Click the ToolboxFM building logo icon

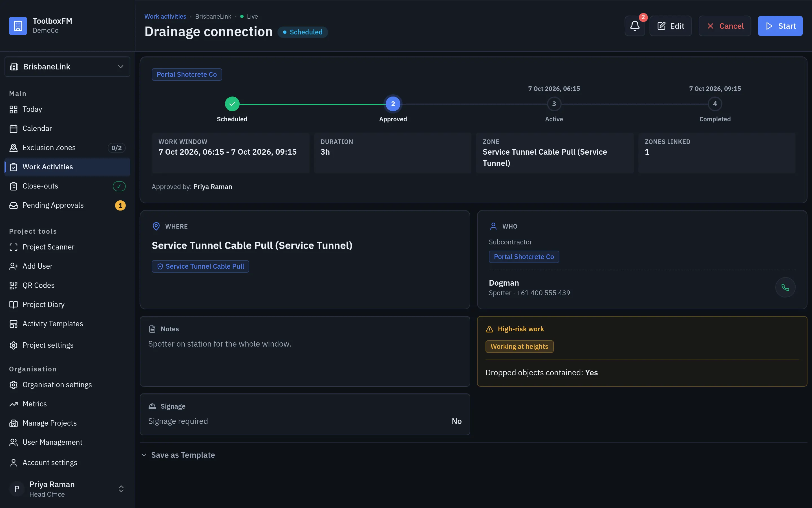[18, 26]
